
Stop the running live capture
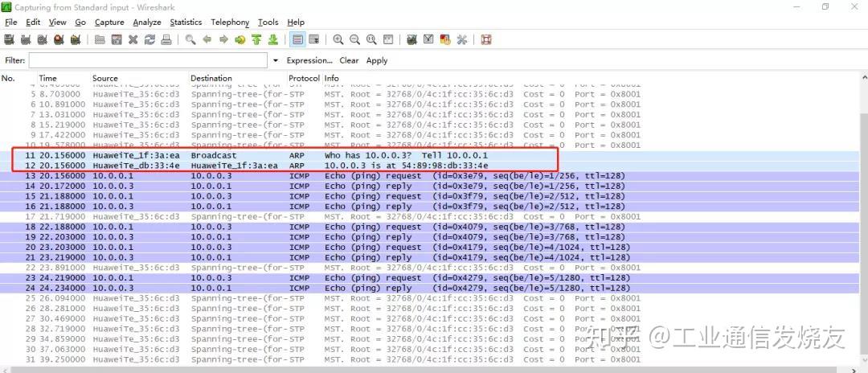pyautogui.click(x=59, y=40)
